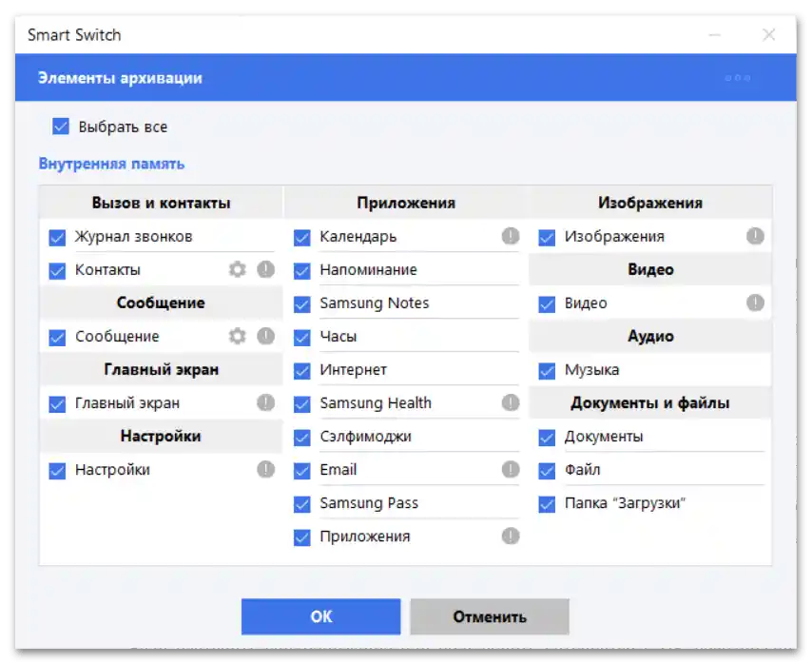Click info icon next to Samsung Health

[x=511, y=402]
